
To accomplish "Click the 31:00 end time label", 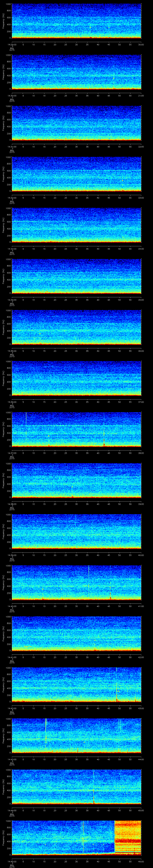I will [141, 96].
